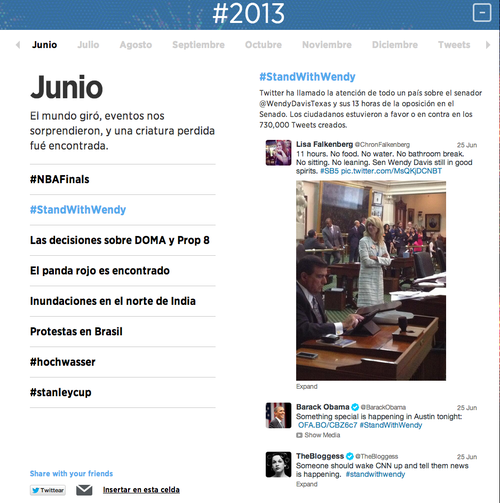The image size is (500, 503).
Task: Click Insertar en esta celda link
Action: coord(141,490)
